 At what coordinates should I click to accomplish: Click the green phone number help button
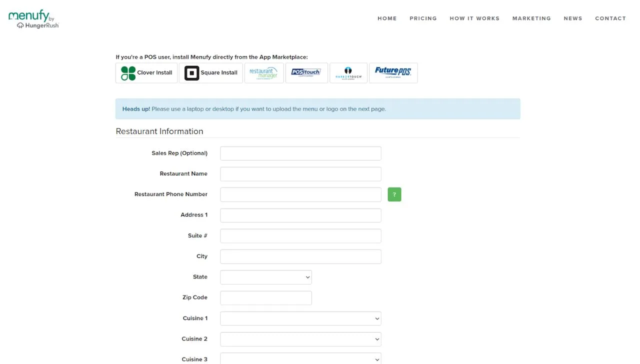coord(394,194)
